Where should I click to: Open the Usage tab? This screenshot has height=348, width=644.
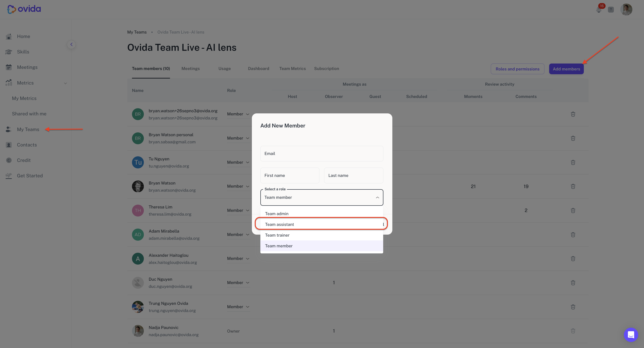coord(225,68)
